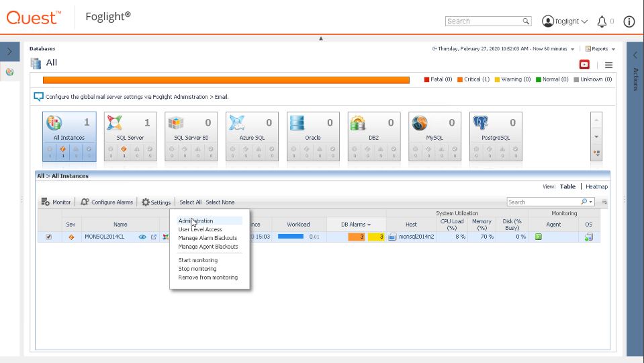Click the Monitor button
This screenshot has width=644, height=363.
(56, 202)
